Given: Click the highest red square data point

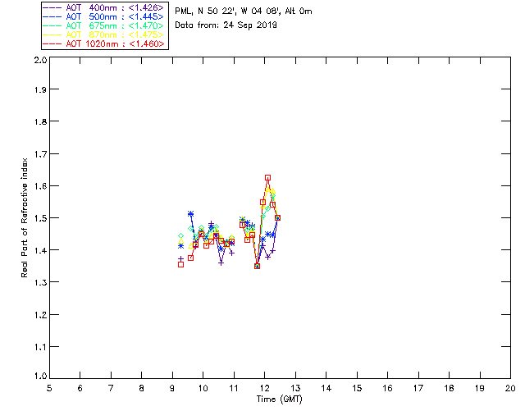Looking at the screenshot, I should tap(267, 178).
